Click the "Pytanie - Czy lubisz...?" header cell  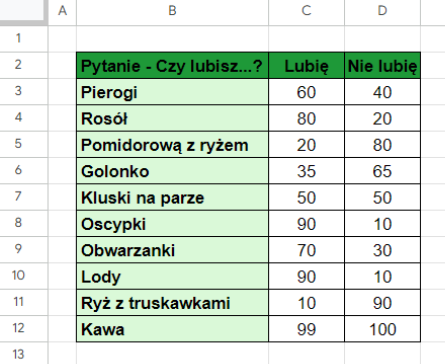(172, 65)
